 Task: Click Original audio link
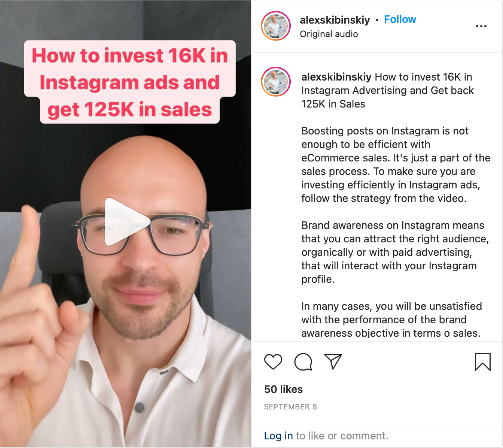tap(329, 34)
